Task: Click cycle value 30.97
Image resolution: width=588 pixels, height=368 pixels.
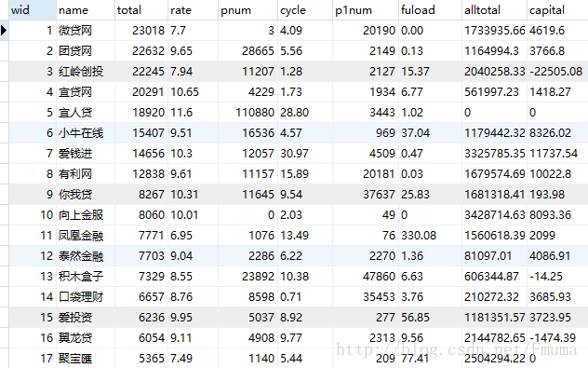Action: point(294,153)
